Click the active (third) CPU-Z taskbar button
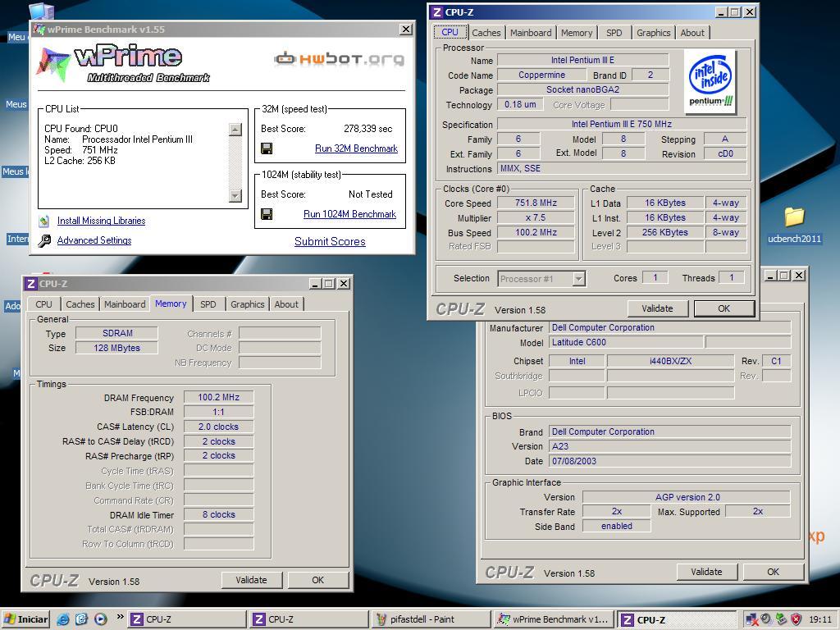 click(x=676, y=620)
